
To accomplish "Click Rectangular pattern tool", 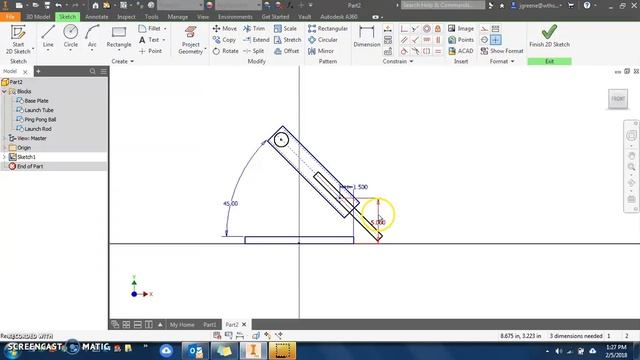I will pos(328,29).
